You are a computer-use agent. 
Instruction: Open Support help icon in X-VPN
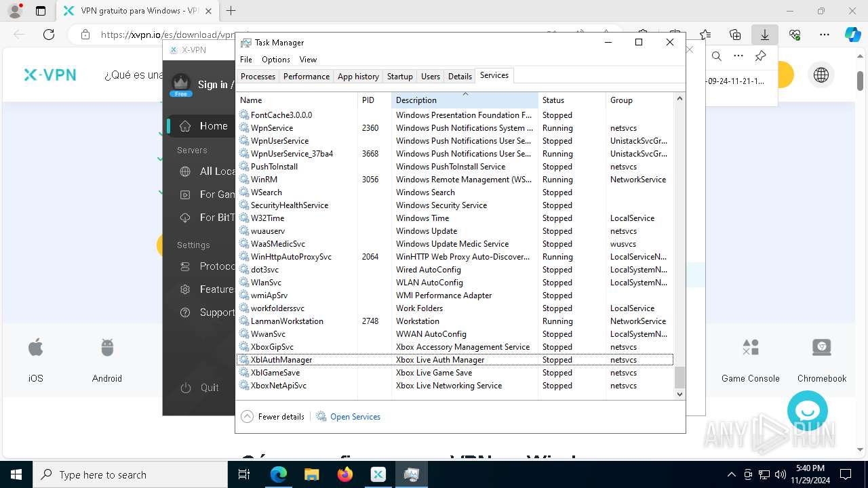pyautogui.click(x=185, y=312)
